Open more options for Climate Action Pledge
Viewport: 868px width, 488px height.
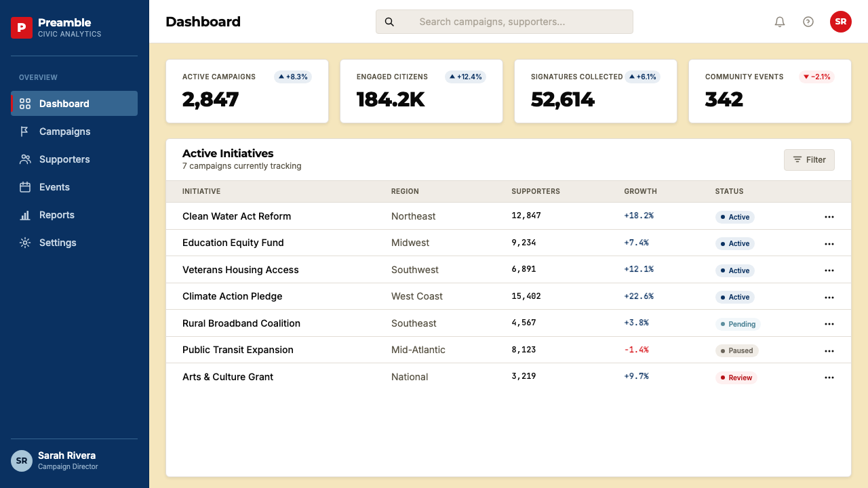pyautogui.click(x=829, y=297)
